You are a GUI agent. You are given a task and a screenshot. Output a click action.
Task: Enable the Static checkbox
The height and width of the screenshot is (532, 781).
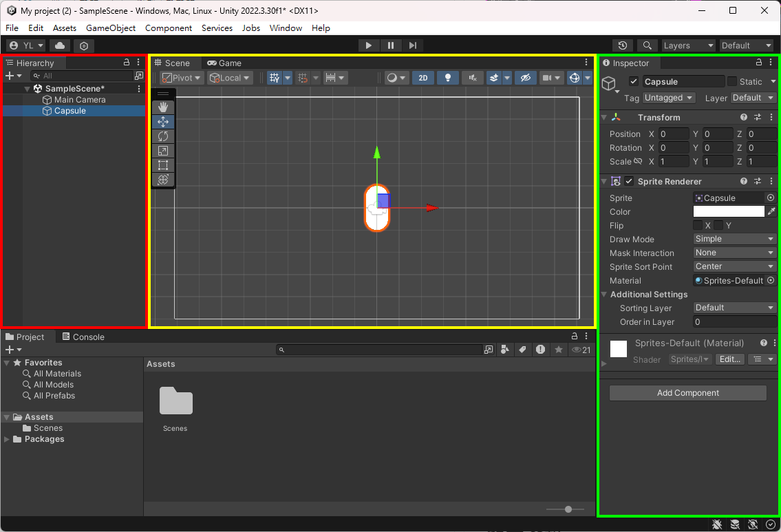click(732, 82)
